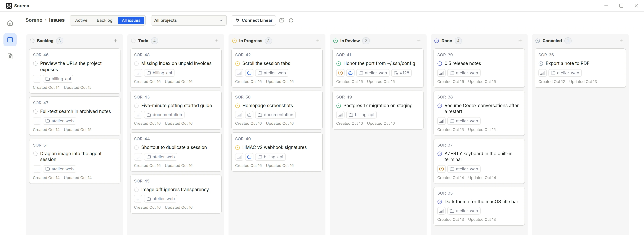Add issue to Todo column with plus
The width and height of the screenshot is (644, 235).
217,41
